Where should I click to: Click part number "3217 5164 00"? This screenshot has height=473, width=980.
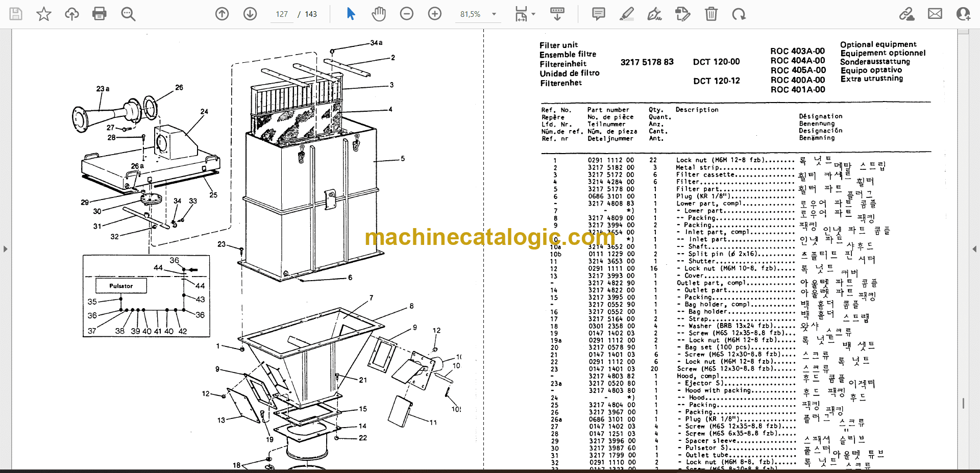611,318
